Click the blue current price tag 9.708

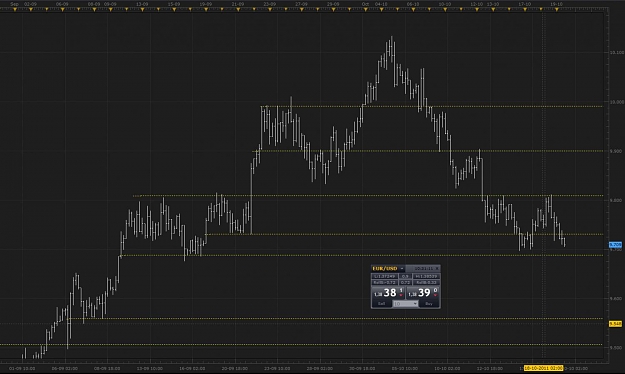click(x=615, y=244)
